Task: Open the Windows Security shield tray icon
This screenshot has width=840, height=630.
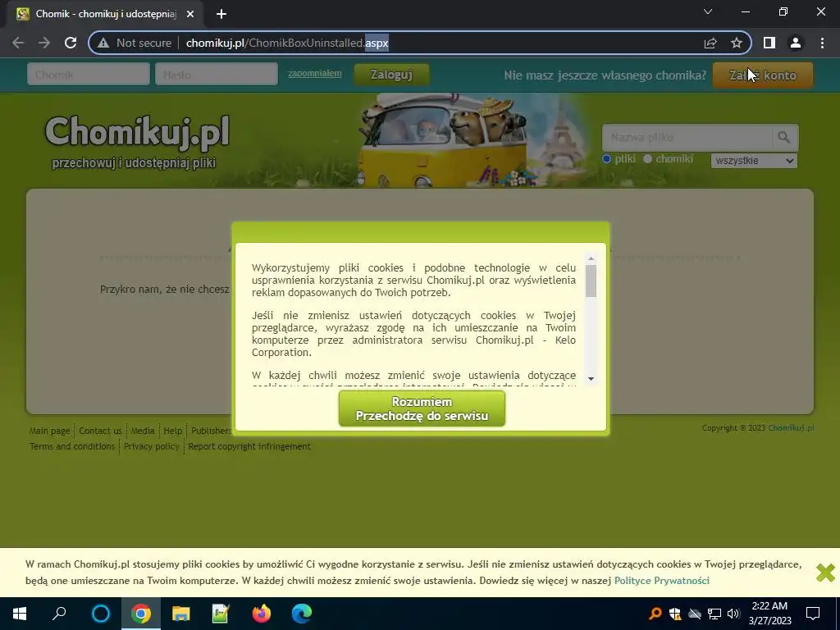Action: tap(675, 614)
